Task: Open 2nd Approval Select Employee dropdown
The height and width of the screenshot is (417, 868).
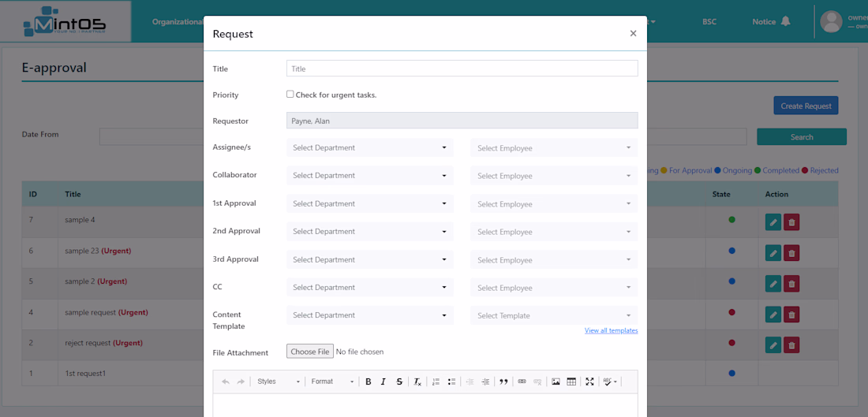Action: 554,231
